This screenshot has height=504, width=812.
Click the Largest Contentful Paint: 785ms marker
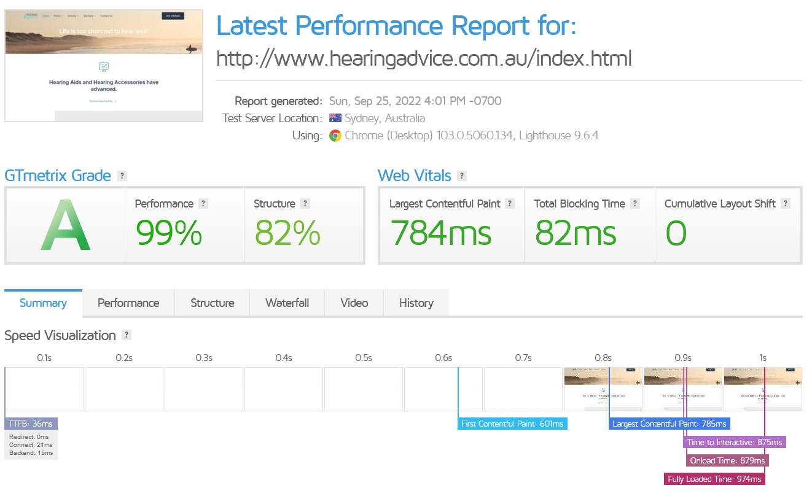670,424
